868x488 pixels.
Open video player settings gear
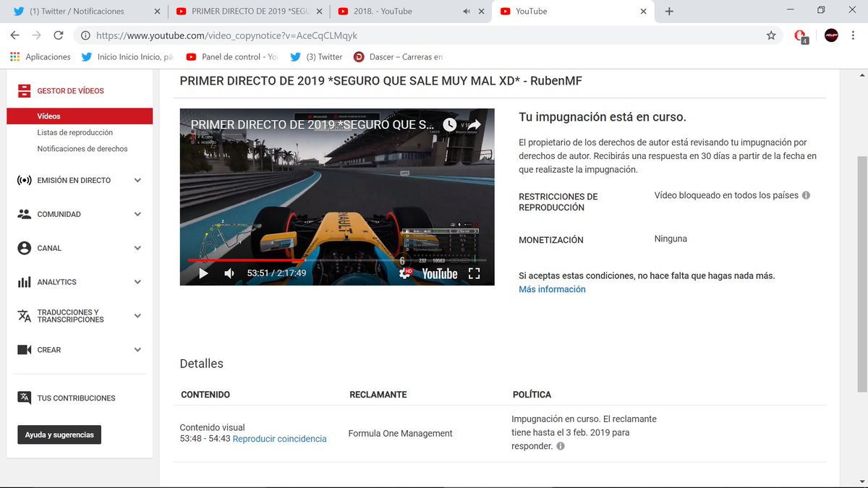point(407,273)
